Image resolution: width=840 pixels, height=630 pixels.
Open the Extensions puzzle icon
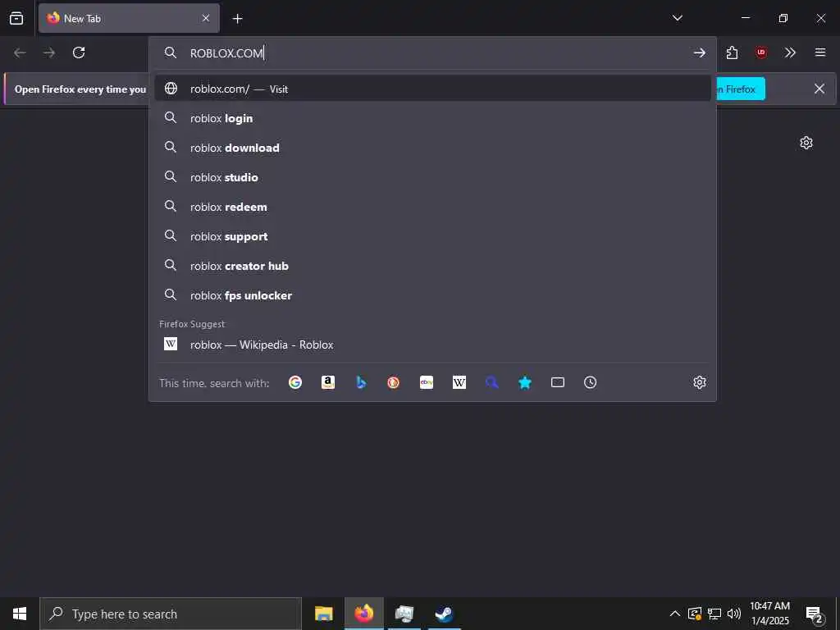click(x=732, y=52)
